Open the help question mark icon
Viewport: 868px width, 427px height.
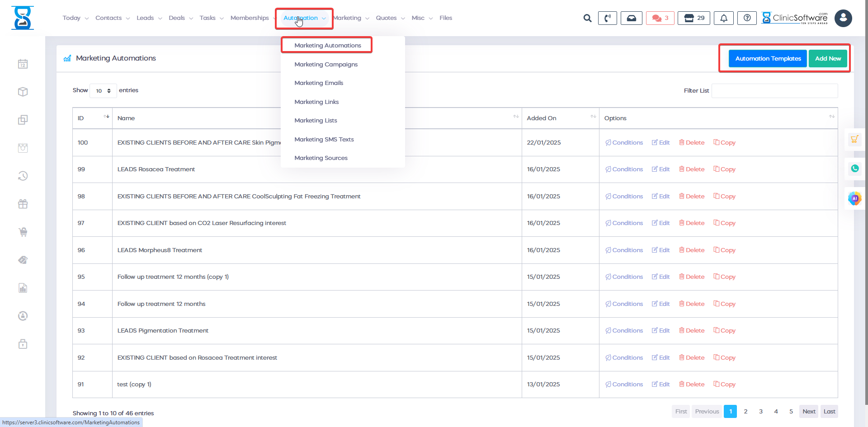click(x=747, y=18)
